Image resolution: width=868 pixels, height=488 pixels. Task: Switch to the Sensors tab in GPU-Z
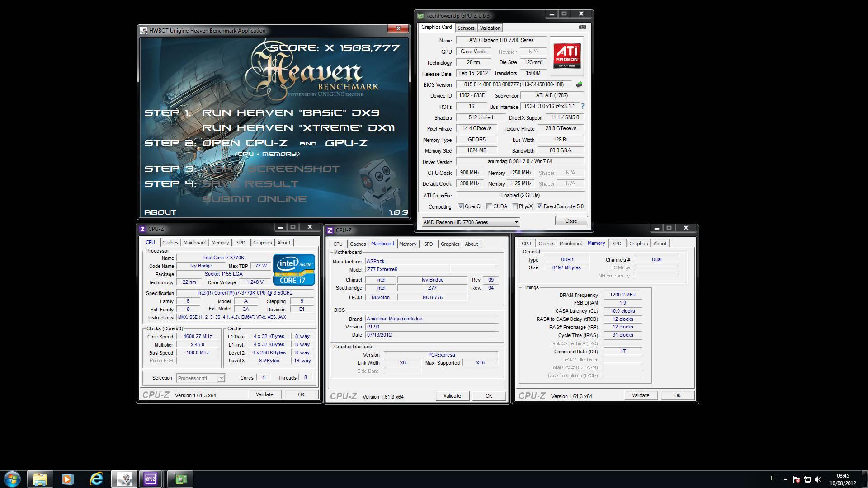[466, 28]
